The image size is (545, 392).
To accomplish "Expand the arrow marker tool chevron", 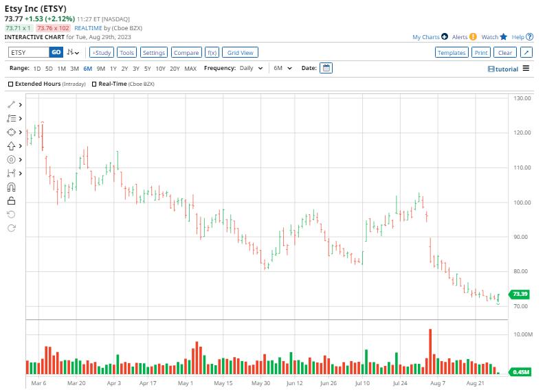I will (21, 146).
